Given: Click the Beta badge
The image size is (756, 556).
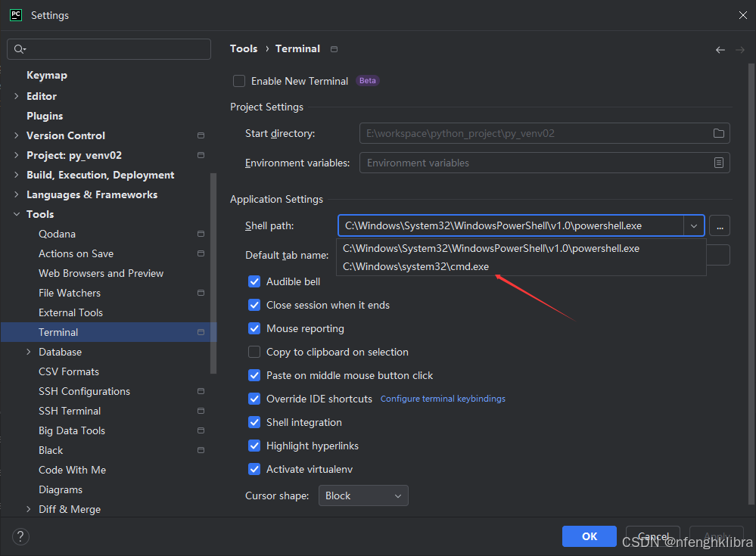Looking at the screenshot, I should pos(367,81).
